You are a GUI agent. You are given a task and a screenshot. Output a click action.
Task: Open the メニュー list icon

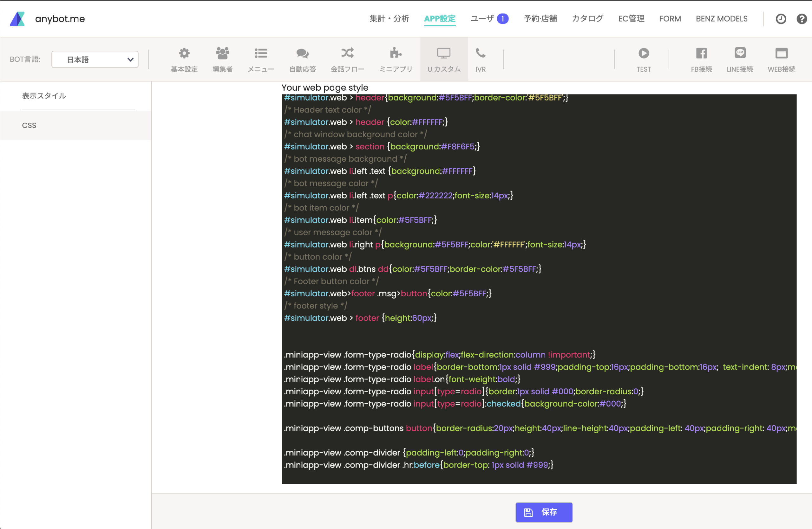pyautogui.click(x=261, y=53)
